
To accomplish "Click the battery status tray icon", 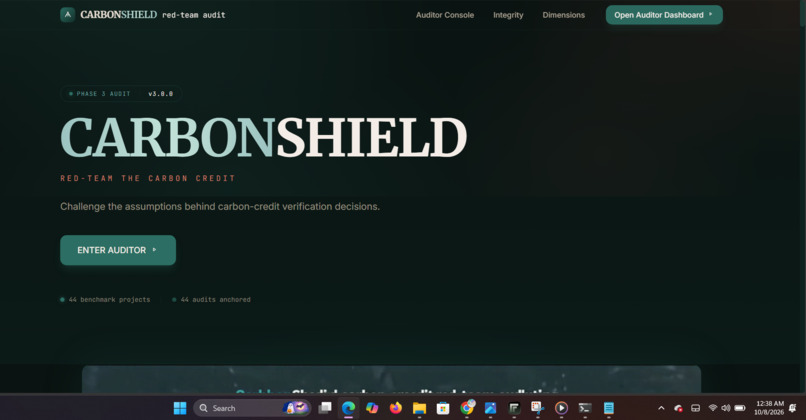I will pos(740,408).
